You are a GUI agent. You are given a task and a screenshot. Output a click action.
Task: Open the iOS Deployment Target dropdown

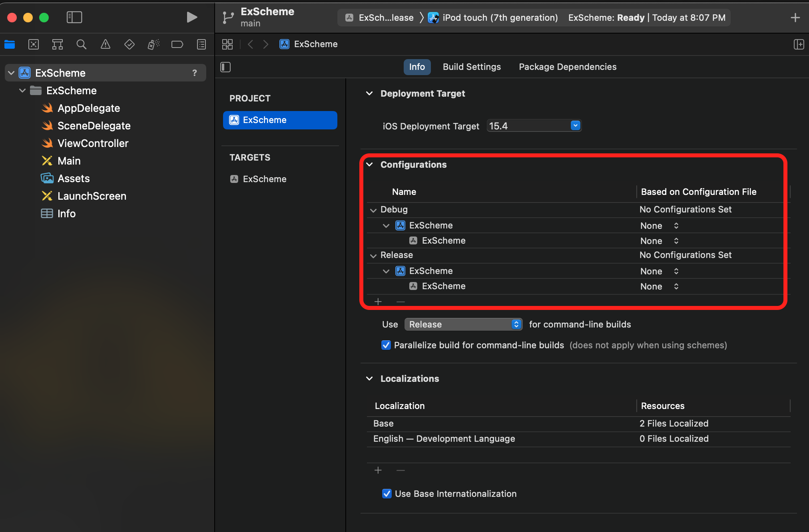(x=575, y=126)
